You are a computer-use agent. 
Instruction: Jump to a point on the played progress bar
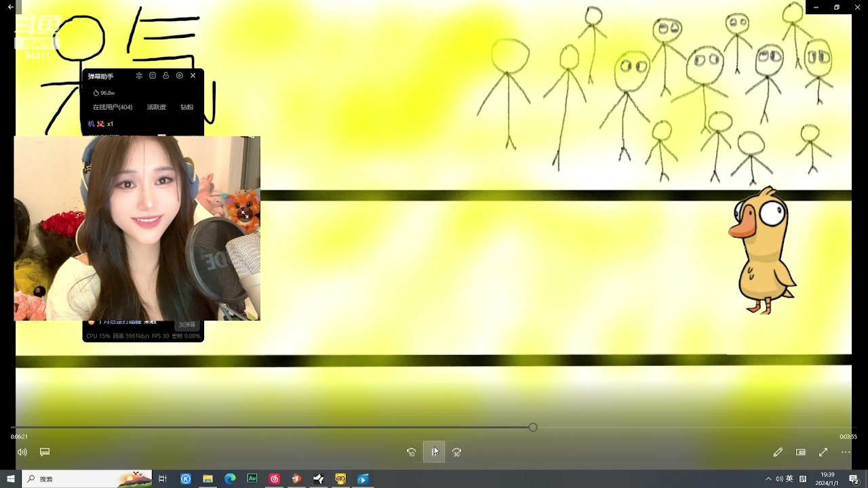[x=271, y=428]
